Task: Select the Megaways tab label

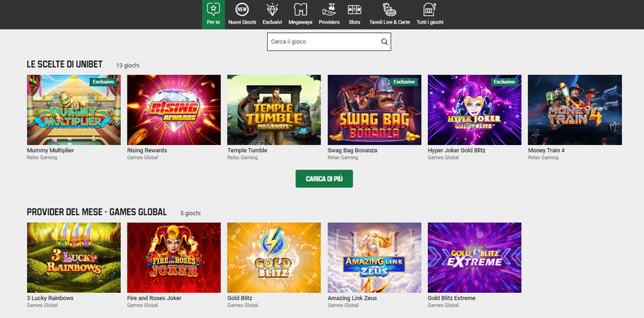Action: click(301, 22)
